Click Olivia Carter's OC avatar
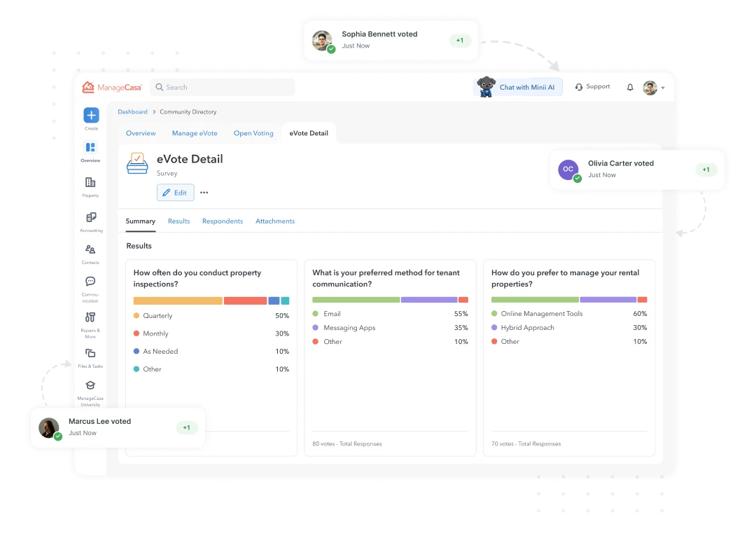 568,170
